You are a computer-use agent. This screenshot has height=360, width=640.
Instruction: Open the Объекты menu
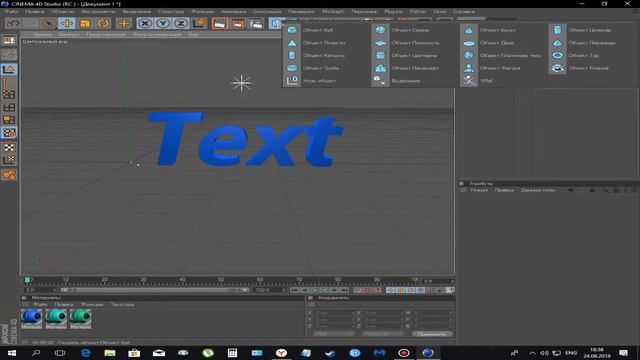(x=62, y=11)
